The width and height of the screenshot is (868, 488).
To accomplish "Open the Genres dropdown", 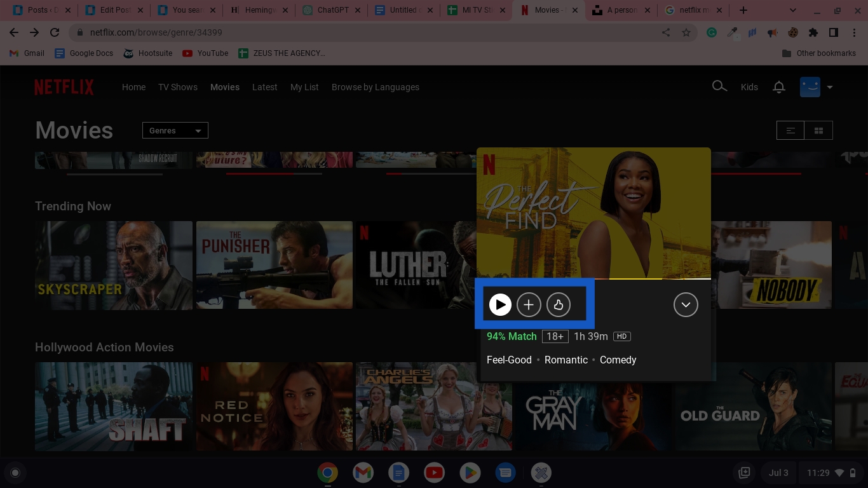I will pyautogui.click(x=175, y=130).
